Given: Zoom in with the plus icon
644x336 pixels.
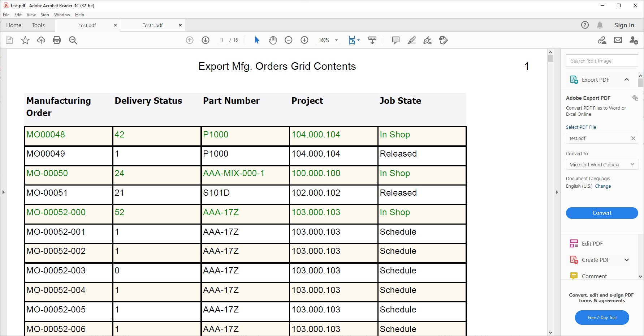Looking at the screenshot, I should click(x=304, y=40).
